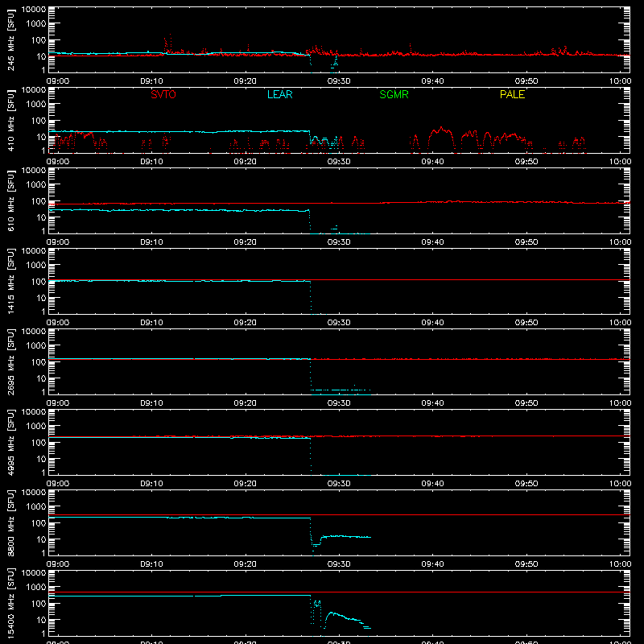The image size is (644, 644).
Task: Click the 10:00 tick under the 245 MHz panel
Action: 620,81
